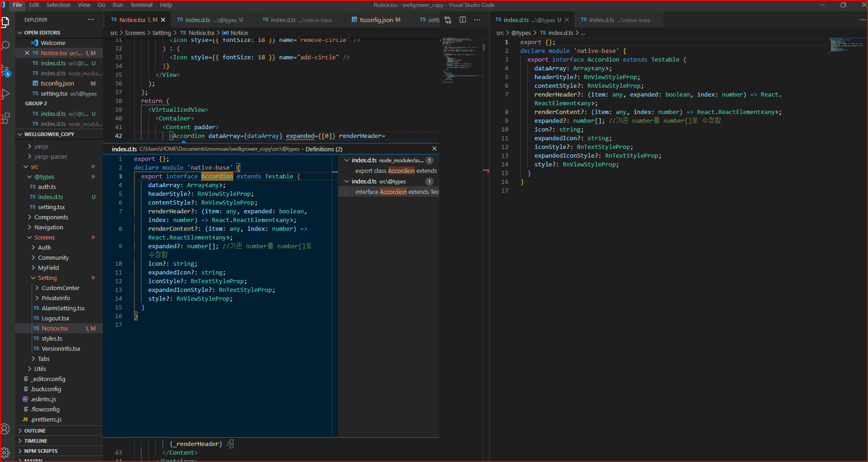Open the Source Control view
This screenshot has width=868, height=462.
(6, 70)
